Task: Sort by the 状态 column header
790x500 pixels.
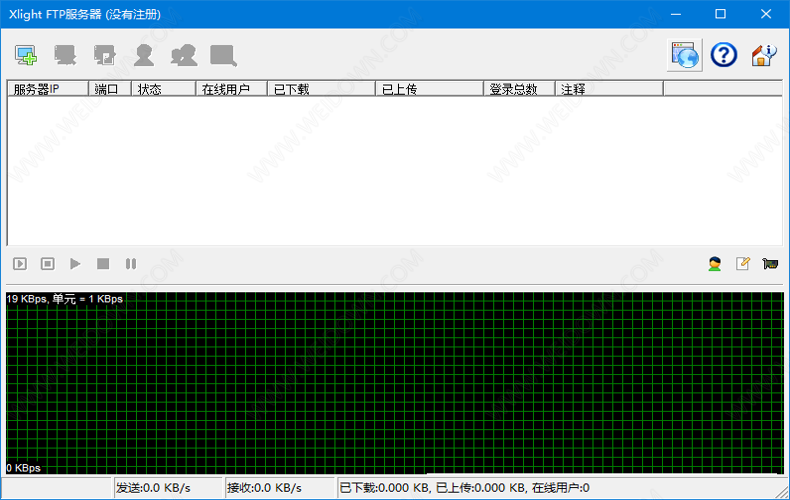Action: (163, 89)
